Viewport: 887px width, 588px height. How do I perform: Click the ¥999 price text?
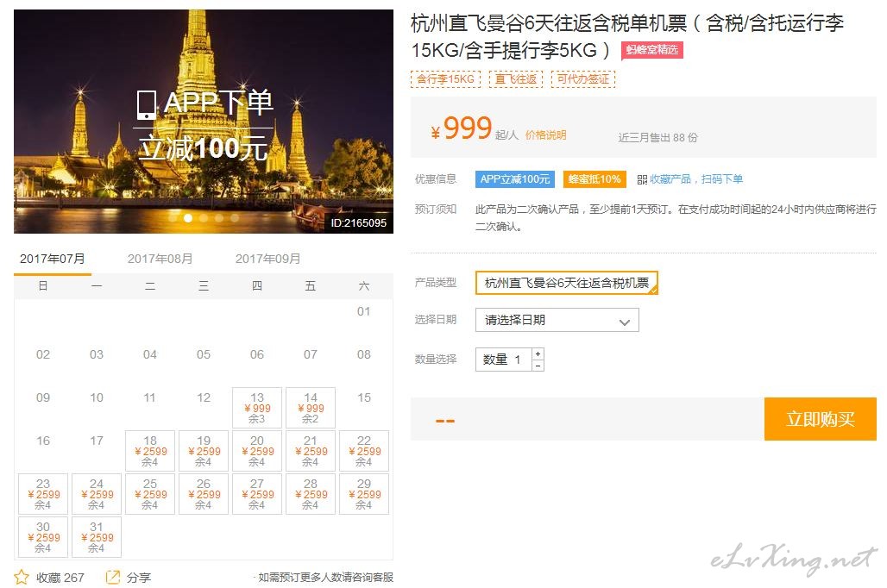click(462, 128)
